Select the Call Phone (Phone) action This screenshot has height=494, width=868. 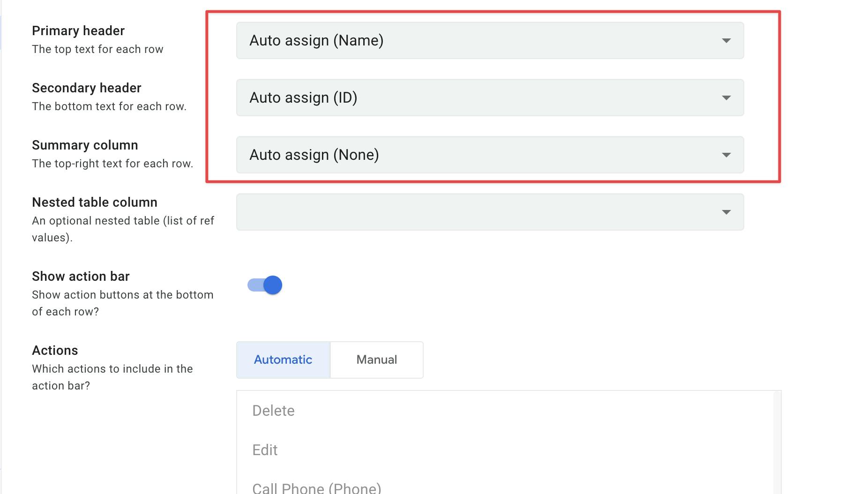tap(317, 488)
